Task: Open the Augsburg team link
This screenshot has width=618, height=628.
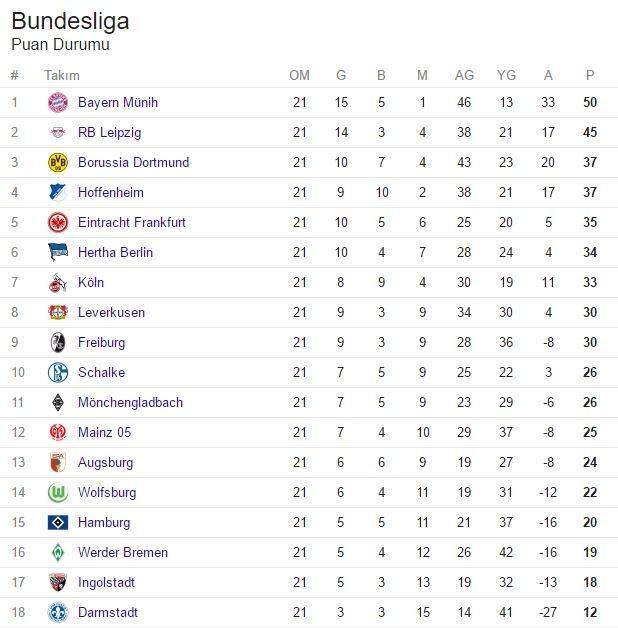Action: coord(105,463)
